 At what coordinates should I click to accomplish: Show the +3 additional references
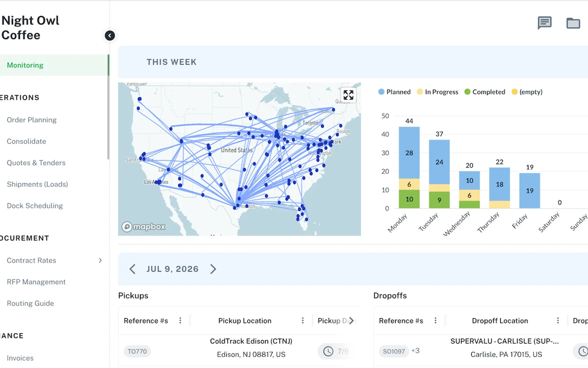coord(415,351)
